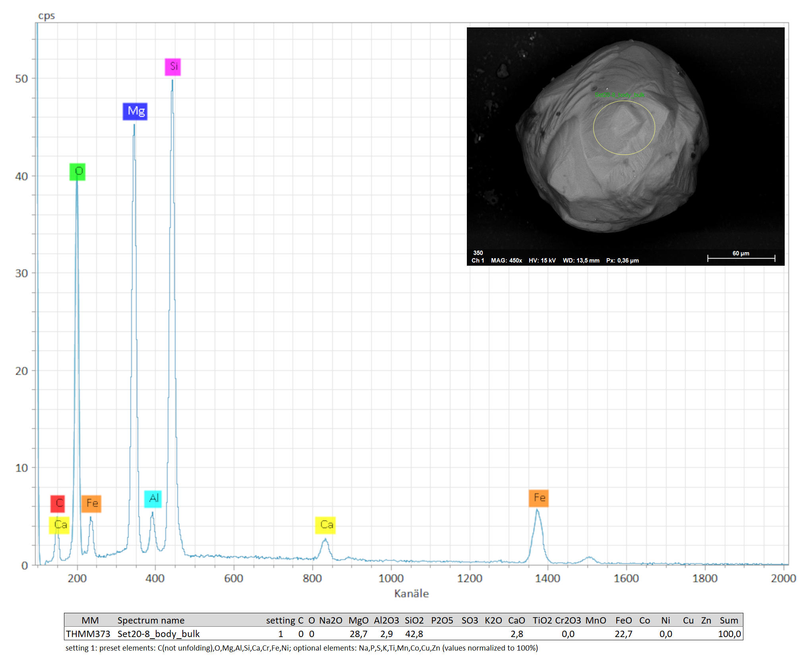
Task: Click the cps y-axis label
Action: (46, 16)
